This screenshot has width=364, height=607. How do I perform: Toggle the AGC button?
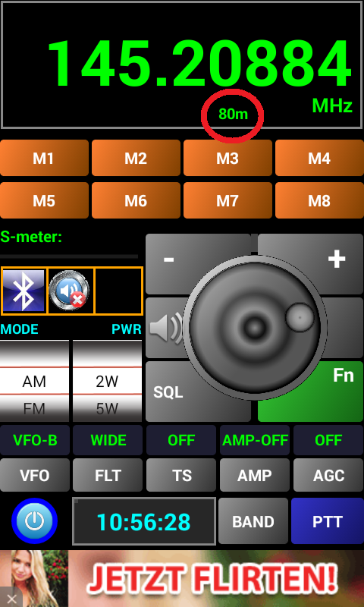point(328,475)
